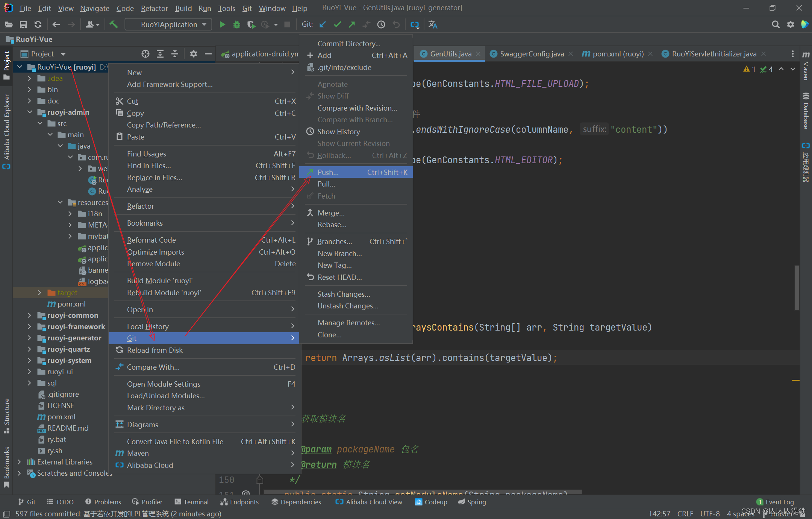Click the Search Everywhere magnifier icon

pyautogui.click(x=776, y=24)
